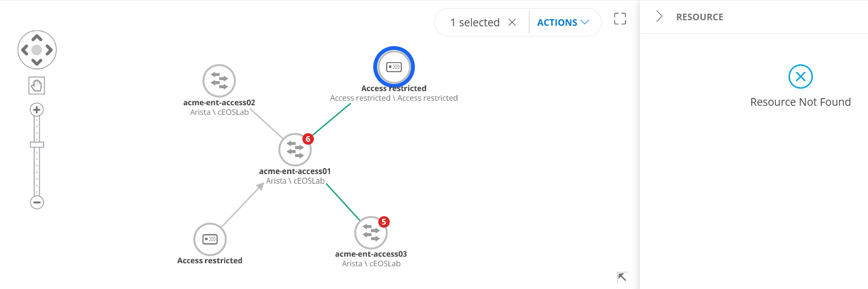Pan the topology map up
The height and width of the screenshot is (289, 868).
pyautogui.click(x=37, y=38)
